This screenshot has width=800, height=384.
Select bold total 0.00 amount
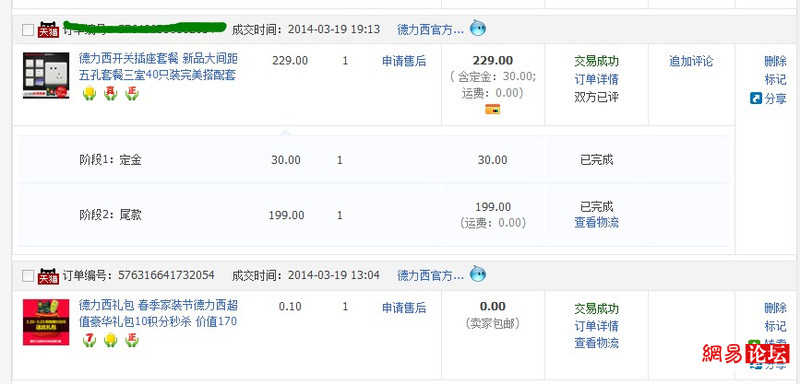493,306
